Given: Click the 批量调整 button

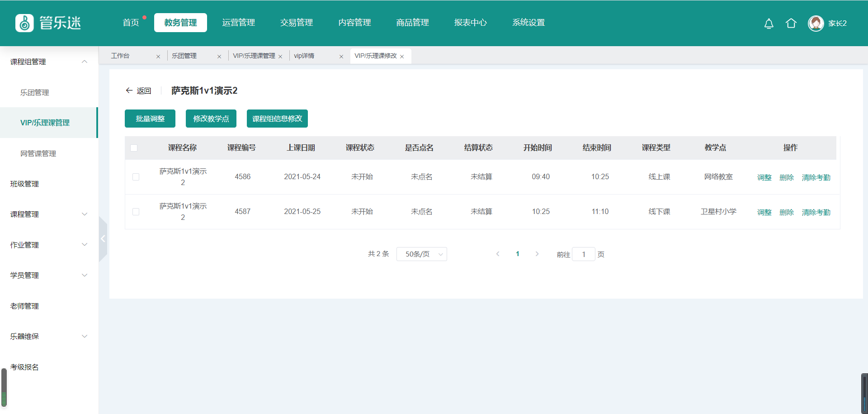Looking at the screenshot, I should tap(150, 119).
